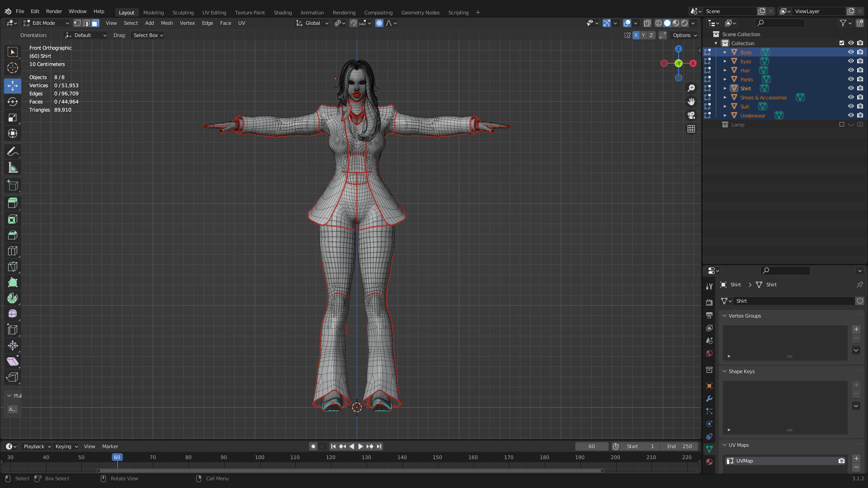Viewport: 868px width, 488px height.
Task: Select the Inset Faces tool
Action: [13, 219]
